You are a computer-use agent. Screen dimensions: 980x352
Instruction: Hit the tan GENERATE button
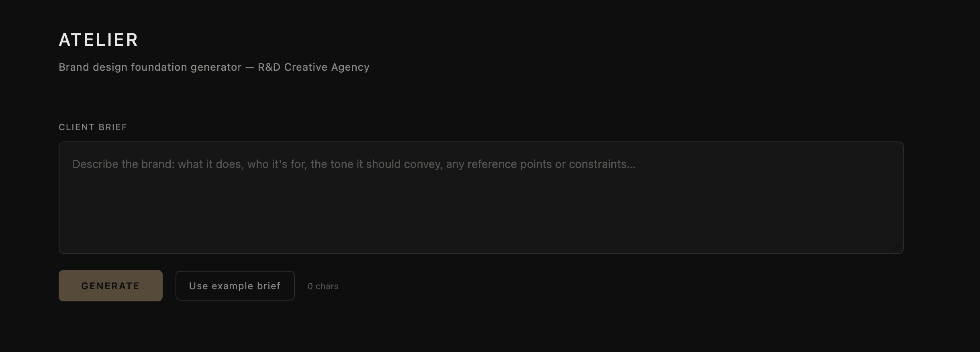coord(110,286)
